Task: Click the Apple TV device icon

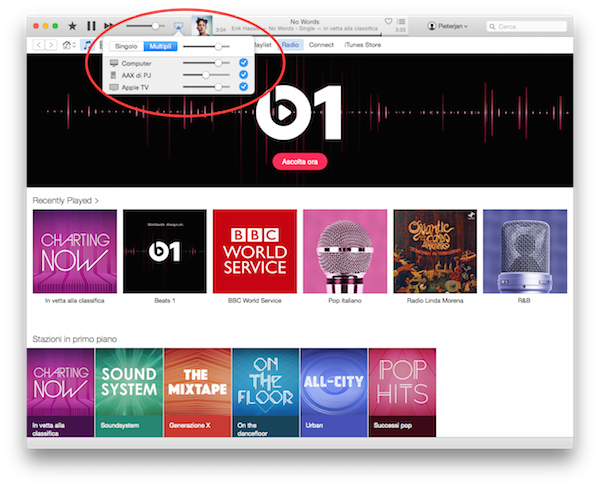Action: 114,87
